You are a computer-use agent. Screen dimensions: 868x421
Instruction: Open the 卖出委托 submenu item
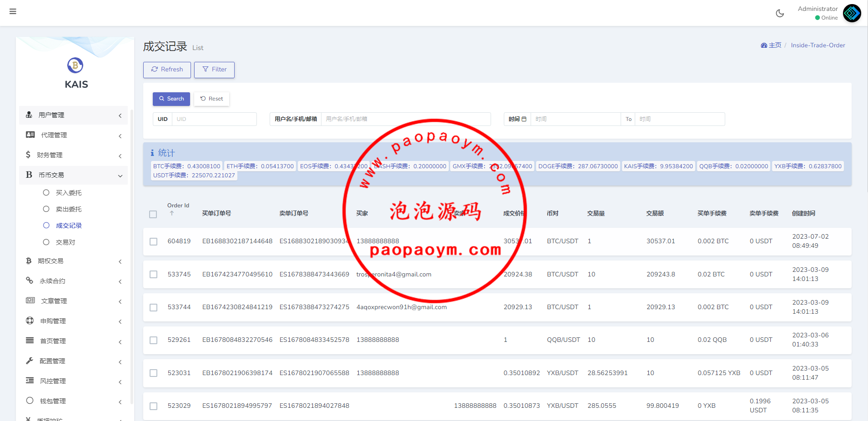[69, 209]
